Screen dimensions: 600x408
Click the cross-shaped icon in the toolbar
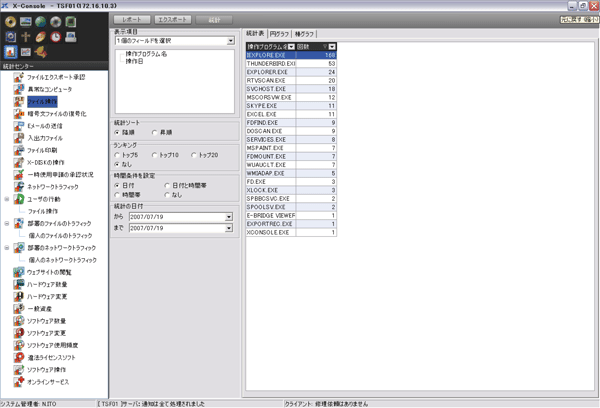tap(26, 37)
